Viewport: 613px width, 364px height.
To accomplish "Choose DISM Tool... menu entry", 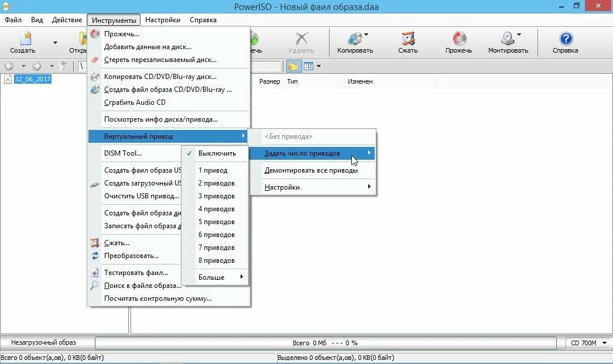I will tap(135, 153).
